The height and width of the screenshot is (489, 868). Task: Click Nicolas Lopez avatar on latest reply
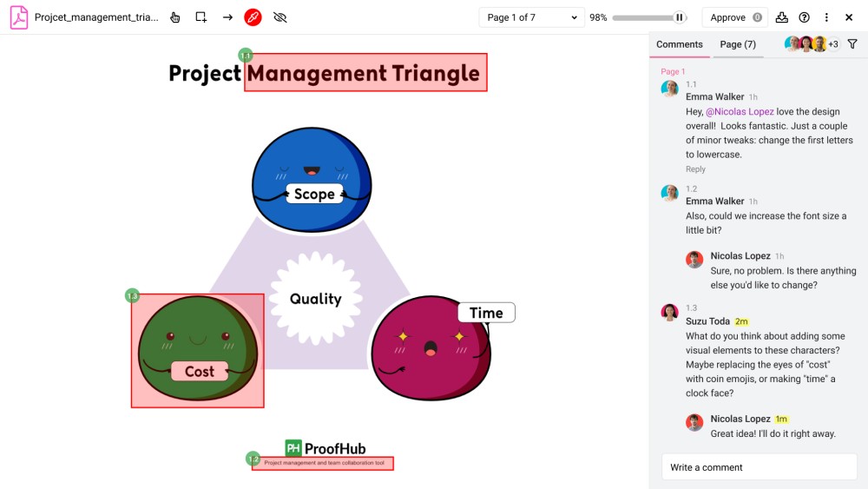694,422
